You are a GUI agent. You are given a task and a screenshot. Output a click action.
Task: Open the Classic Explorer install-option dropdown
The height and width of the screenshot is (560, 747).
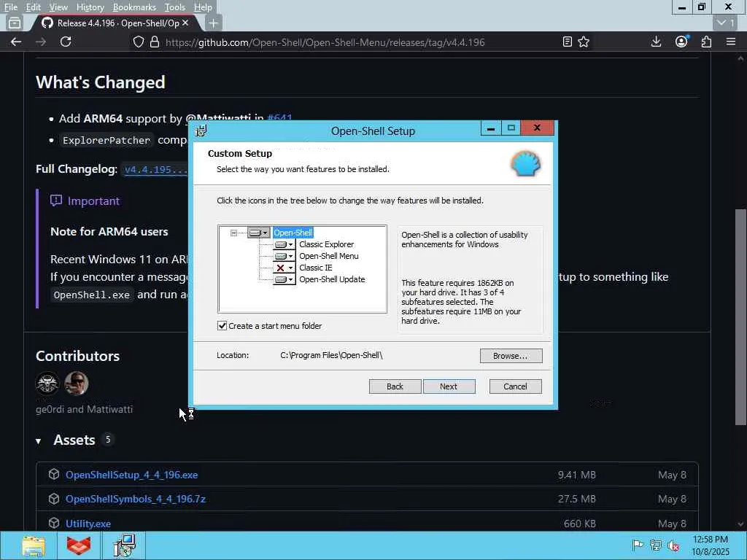(x=284, y=244)
